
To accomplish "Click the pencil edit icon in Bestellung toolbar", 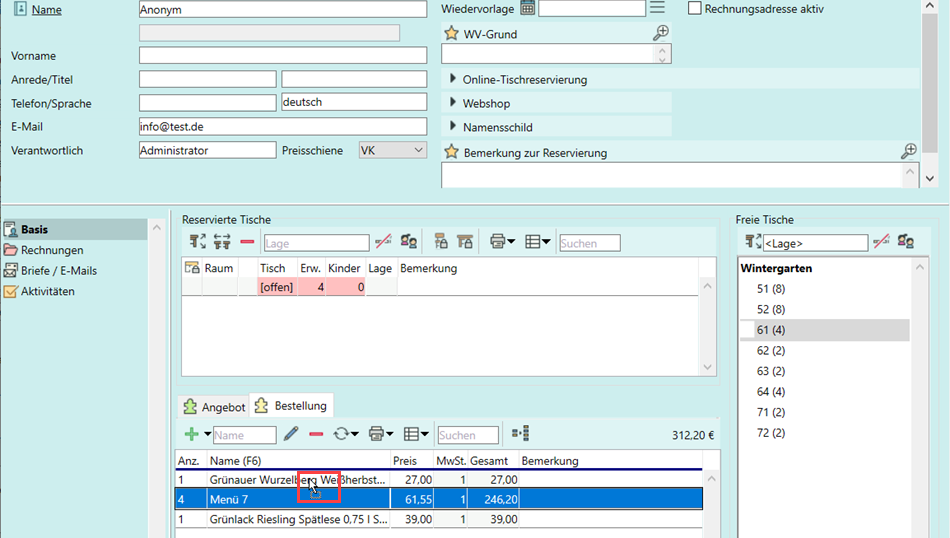I will [x=291, y=434].
